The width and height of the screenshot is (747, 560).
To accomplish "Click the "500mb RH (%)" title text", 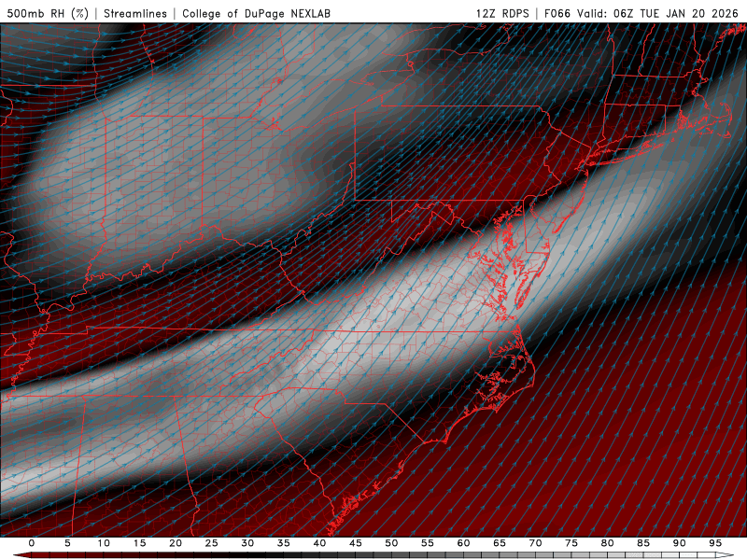I will click(x=48, y=13).
